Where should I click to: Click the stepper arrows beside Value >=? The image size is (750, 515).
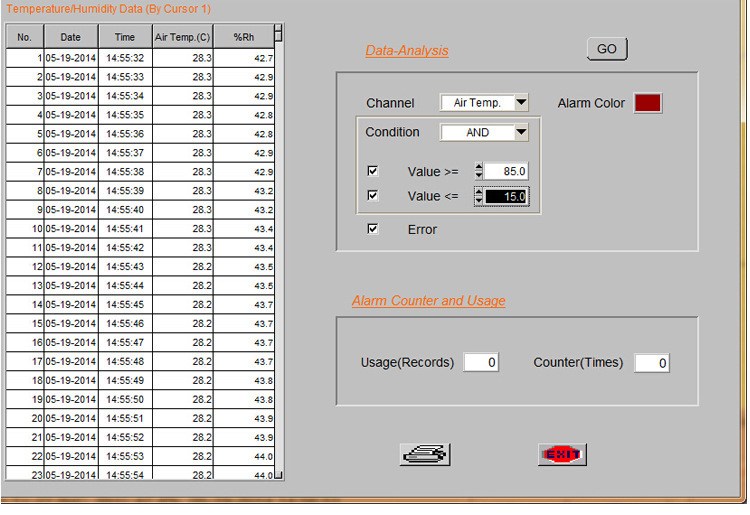pyautogui.click(x=478, y=171)
